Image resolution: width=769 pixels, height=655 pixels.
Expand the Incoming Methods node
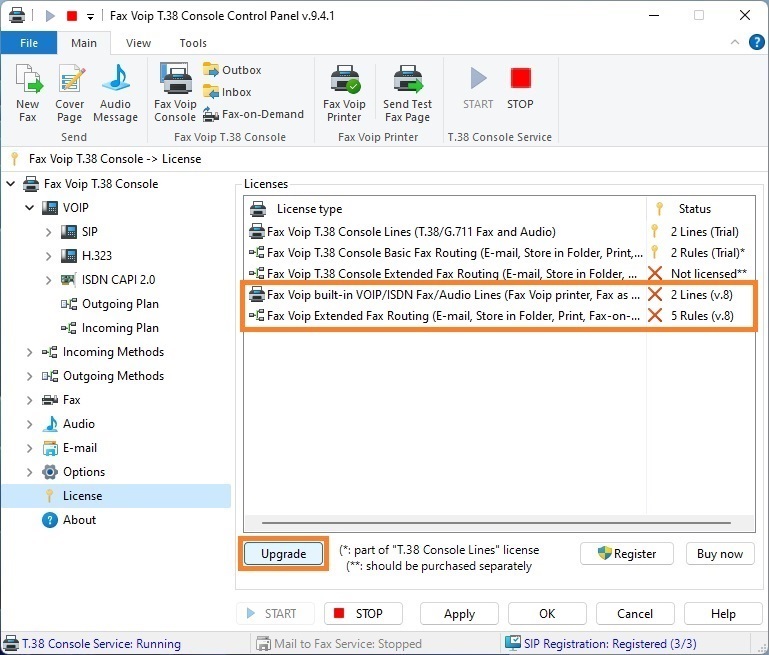pyautogui.click(x=29, y=352)
